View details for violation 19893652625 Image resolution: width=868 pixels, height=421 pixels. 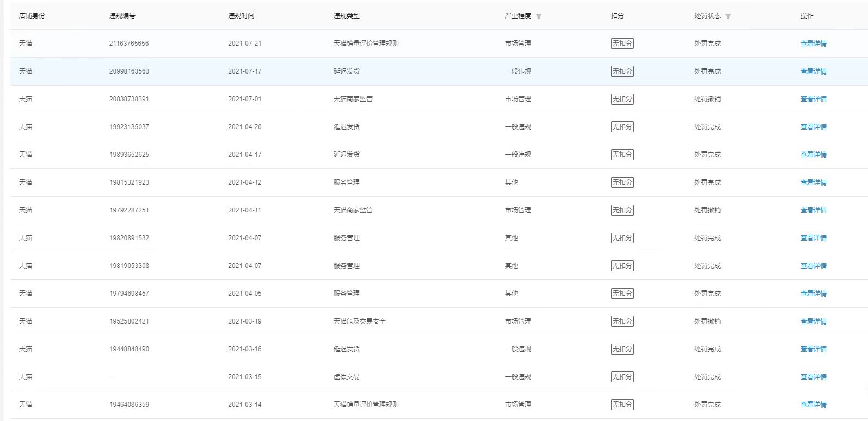pyautogui.click(x=813, y=155)
